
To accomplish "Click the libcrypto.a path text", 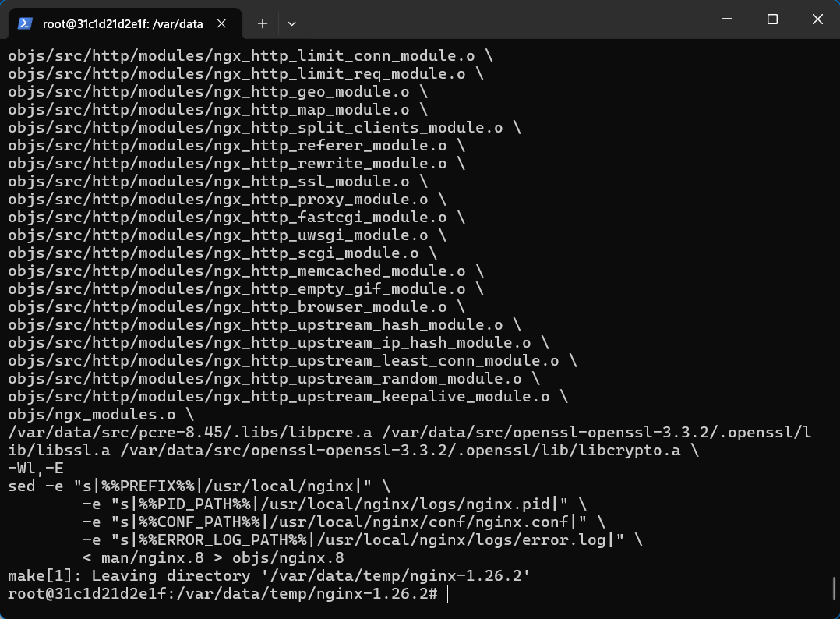I will [x=401, y=451].
